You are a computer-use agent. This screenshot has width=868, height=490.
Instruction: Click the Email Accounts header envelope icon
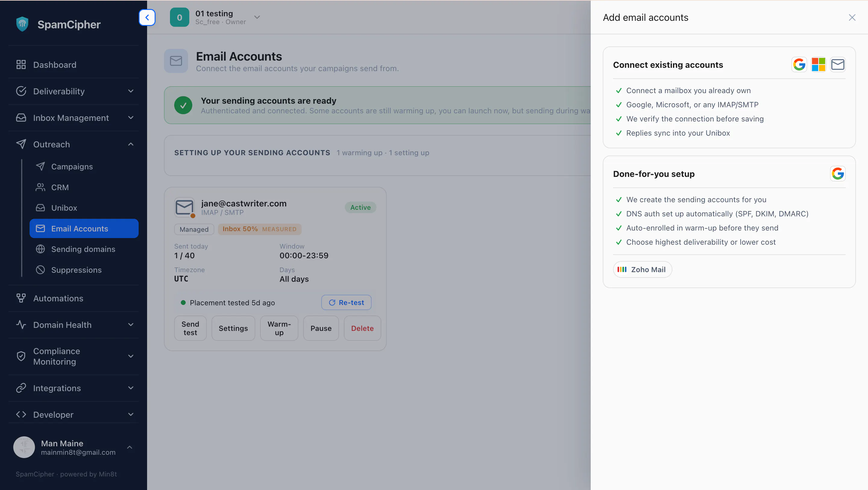click(176, 61)
